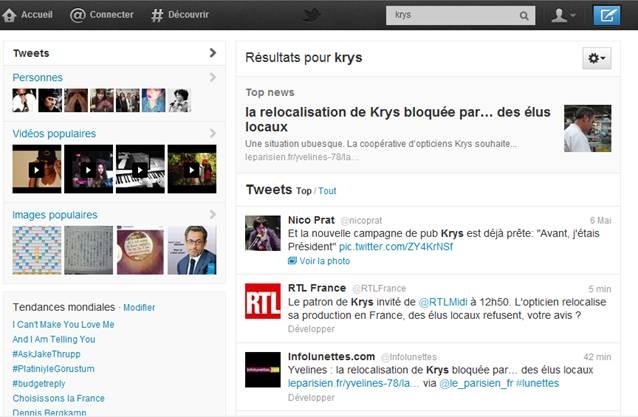Viewport: 638px width, 417px height.
Task: Select the Top tweets filter
Action: point(304,191)
